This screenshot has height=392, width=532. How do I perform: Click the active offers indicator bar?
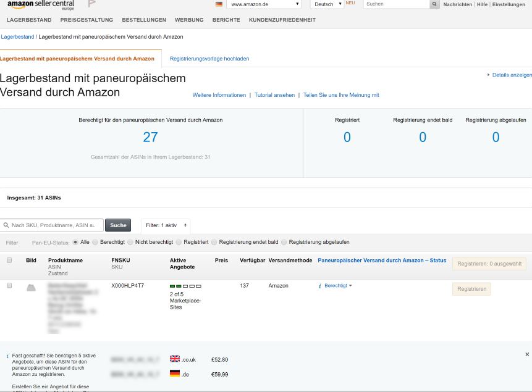click(185, 286)
